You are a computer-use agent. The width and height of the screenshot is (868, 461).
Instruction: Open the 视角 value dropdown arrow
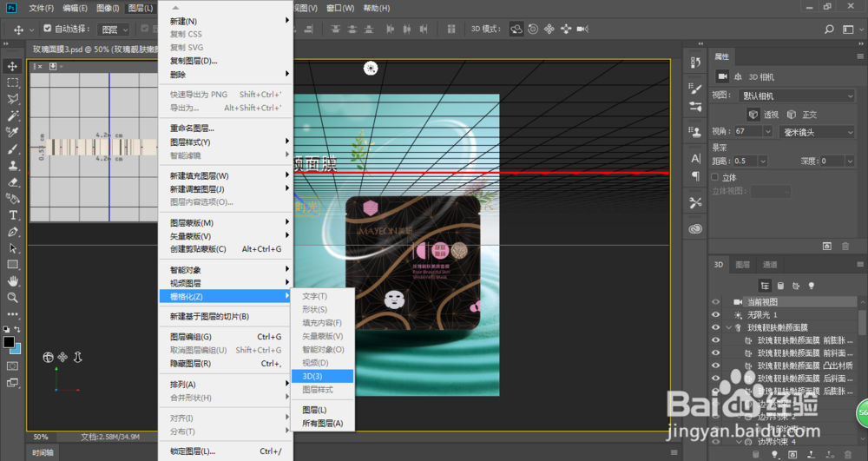(x=767, y=132)
